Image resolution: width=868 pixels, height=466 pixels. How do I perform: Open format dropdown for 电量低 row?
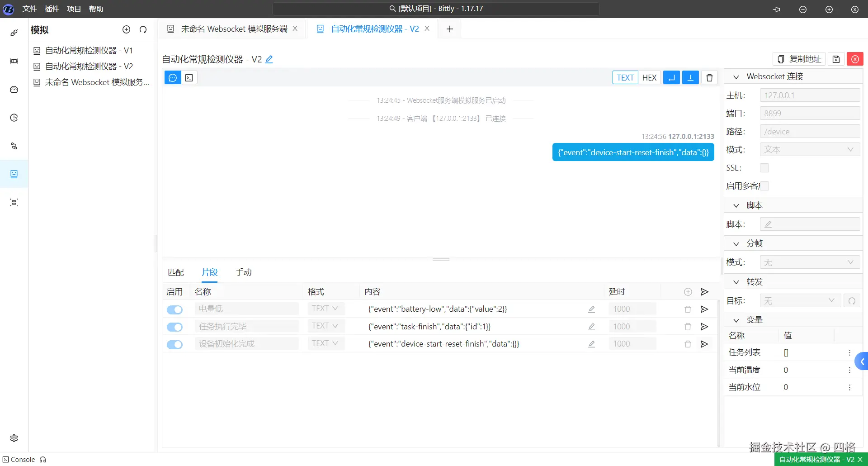tap(325, 309)
